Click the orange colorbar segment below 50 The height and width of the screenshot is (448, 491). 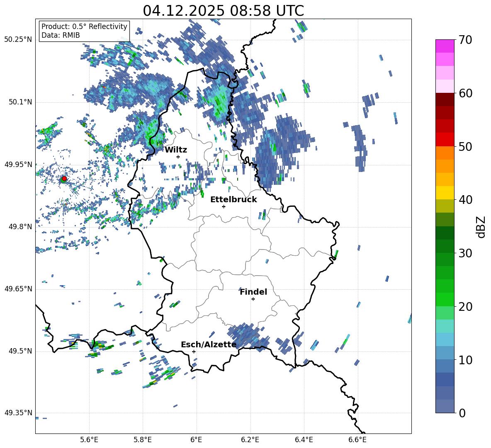445,153
